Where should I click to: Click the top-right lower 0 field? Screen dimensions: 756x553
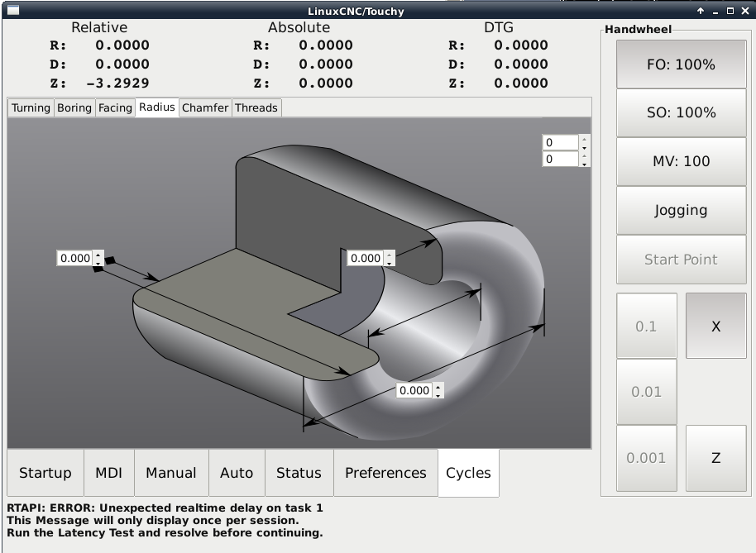560,159
